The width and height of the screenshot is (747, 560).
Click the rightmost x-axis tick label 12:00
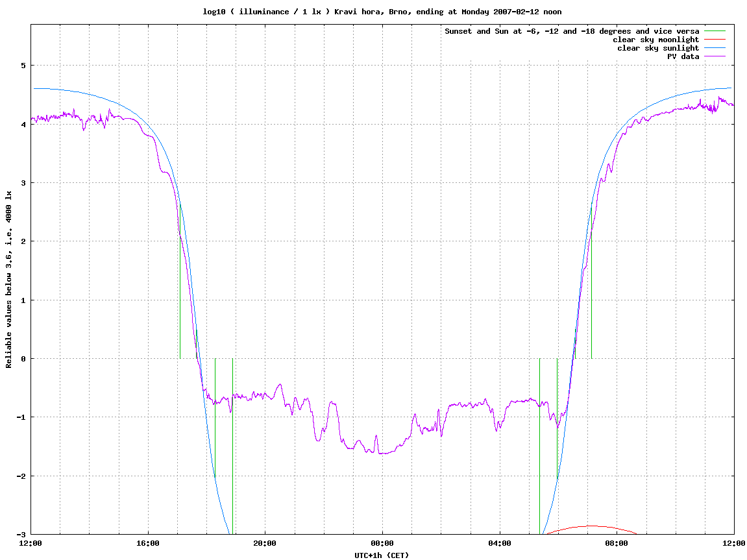click(x=733, y=543)
